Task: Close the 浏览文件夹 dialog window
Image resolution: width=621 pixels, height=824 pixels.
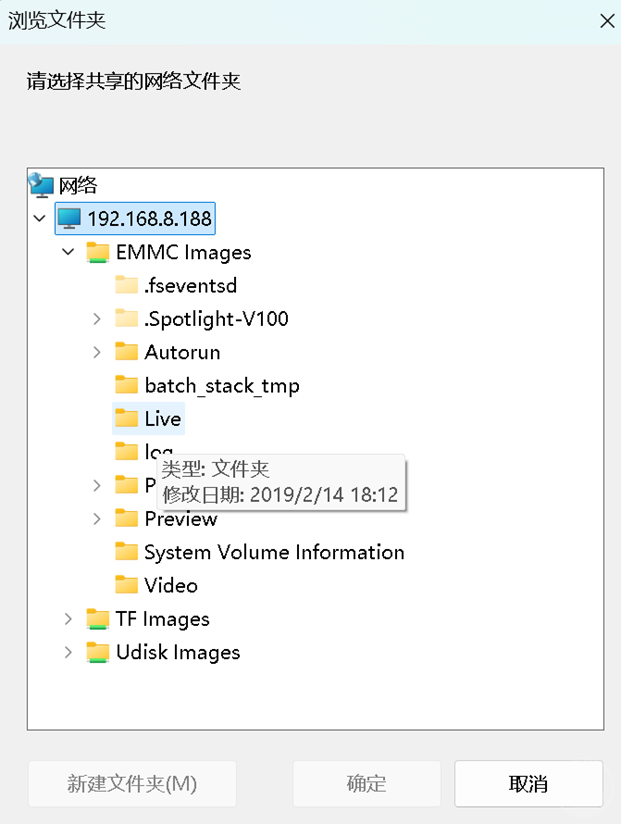Action: click(605, 20)
